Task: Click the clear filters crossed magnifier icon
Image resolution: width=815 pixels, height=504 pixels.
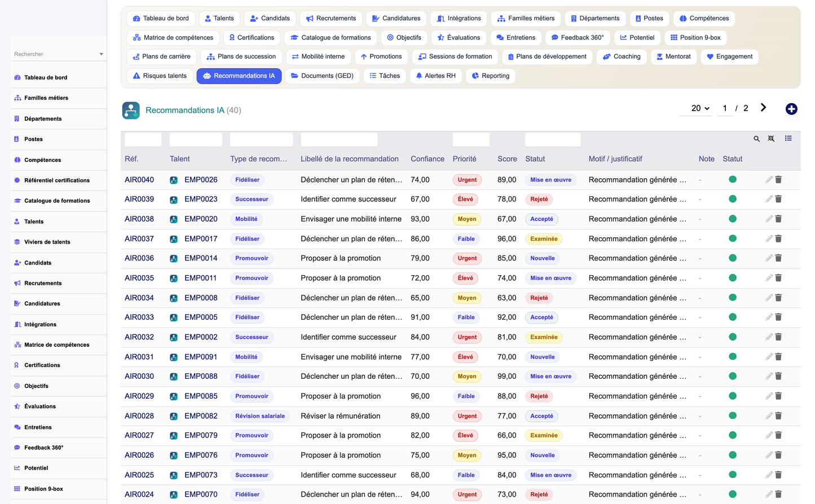Action: tap(771, 139)
